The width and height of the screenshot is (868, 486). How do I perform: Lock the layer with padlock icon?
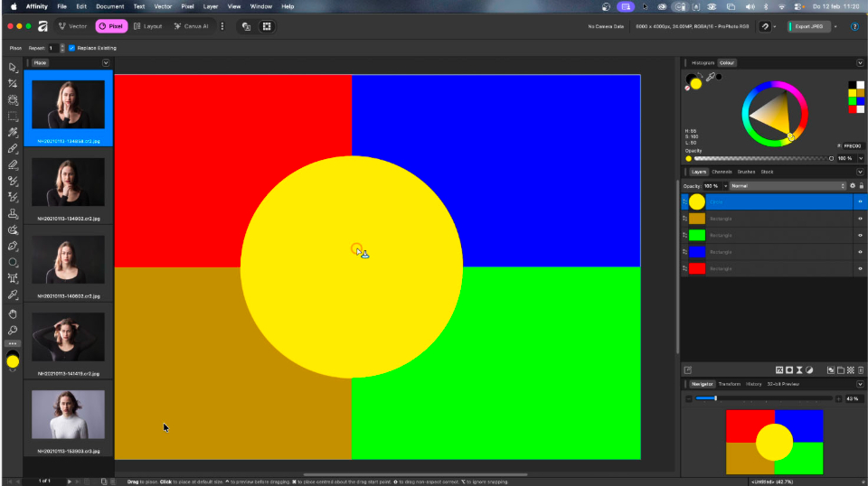861,185
